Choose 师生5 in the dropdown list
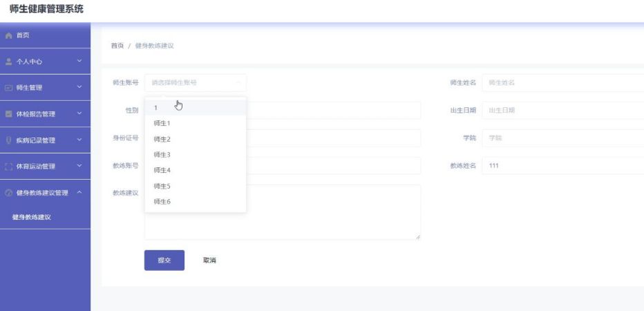The image size is (644, 311). coord(196,186)
